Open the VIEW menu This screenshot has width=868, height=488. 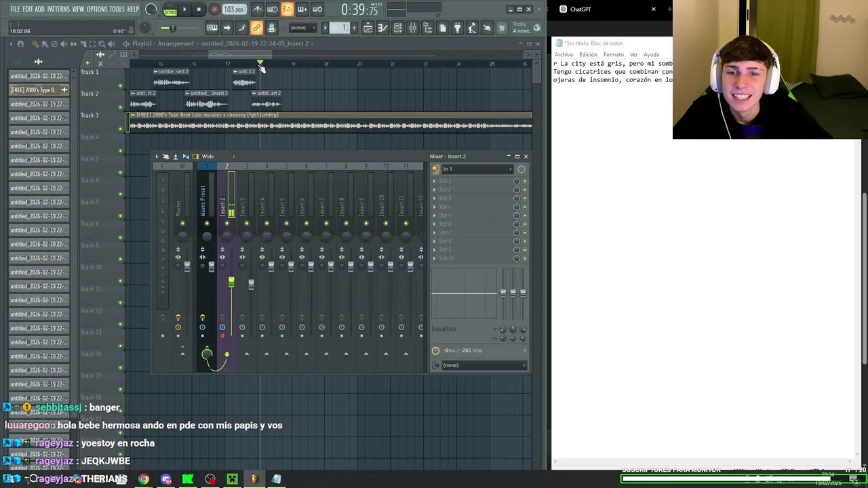[x=78, y=9]
